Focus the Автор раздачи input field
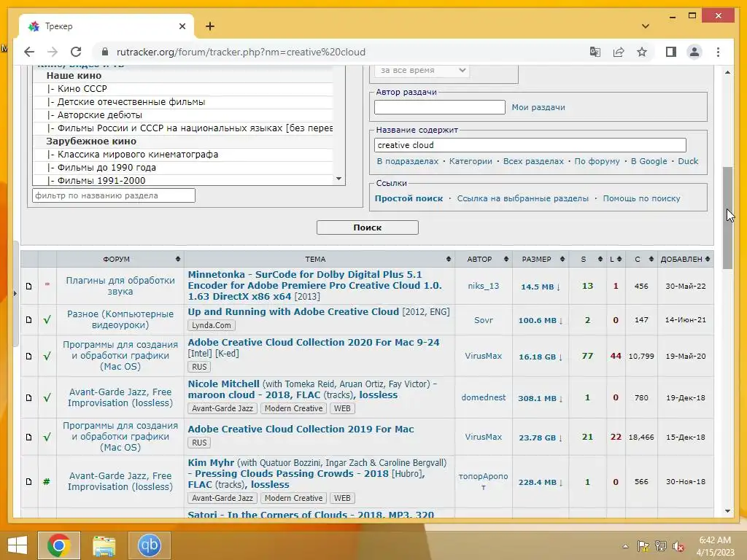The width and height of the screenshot is (747, 560). [x=440, y=107]
